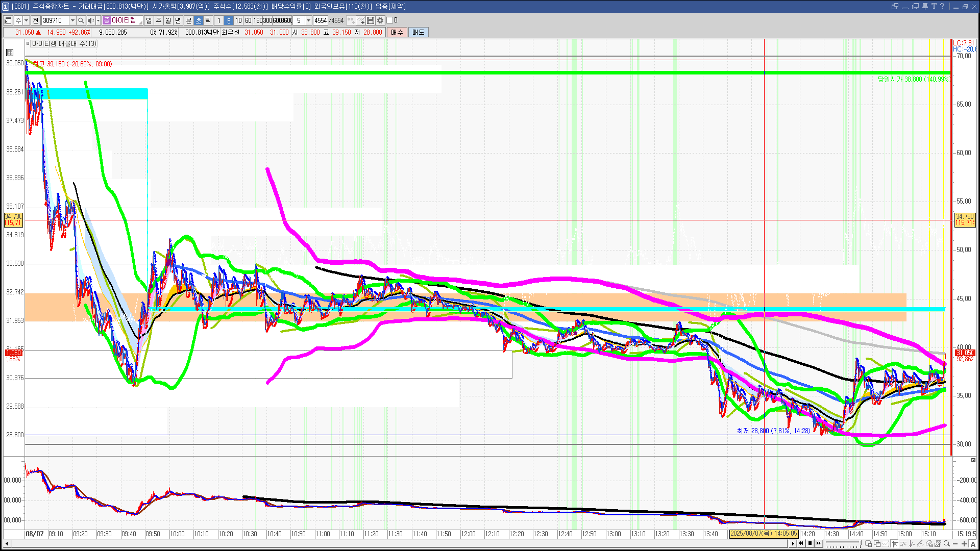The height and width of the screenshot is (551, 980).
Task: Toggle the D checkbox in toolbar
Action: (389, 20)
